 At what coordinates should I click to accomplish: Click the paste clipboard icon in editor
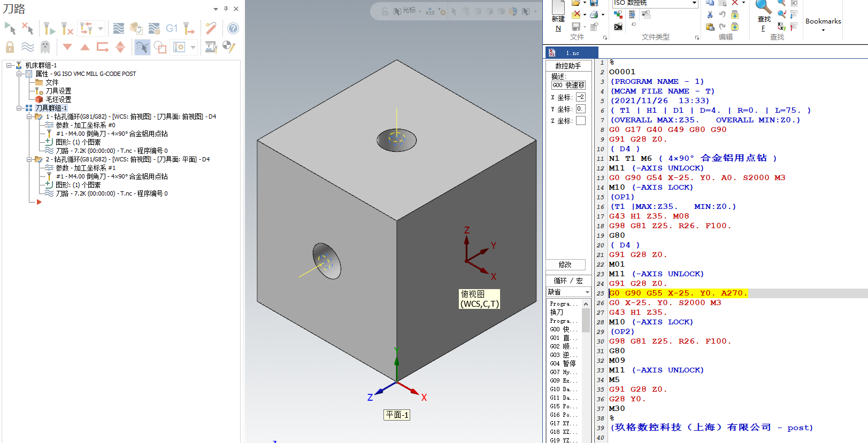pos(710,27)
